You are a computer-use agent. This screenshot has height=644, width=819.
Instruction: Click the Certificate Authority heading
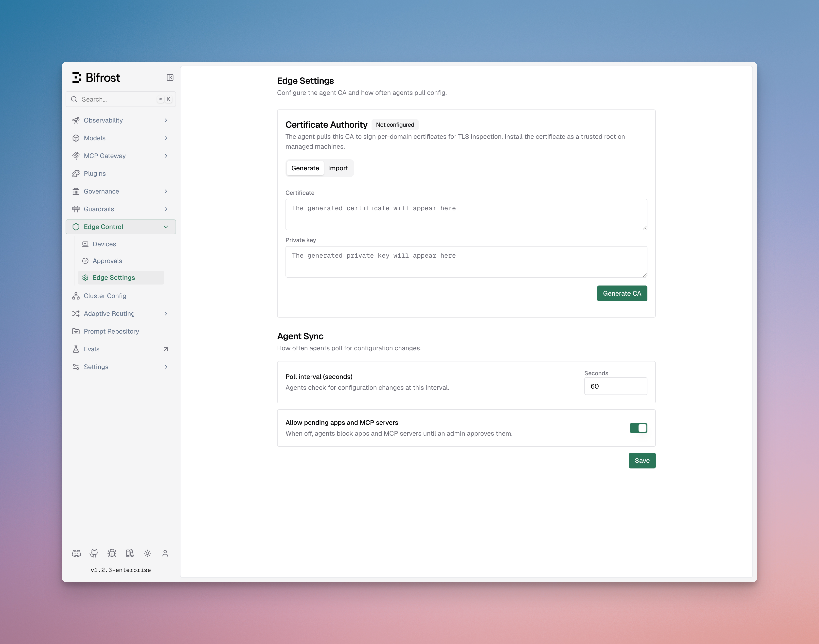[326, 125]
